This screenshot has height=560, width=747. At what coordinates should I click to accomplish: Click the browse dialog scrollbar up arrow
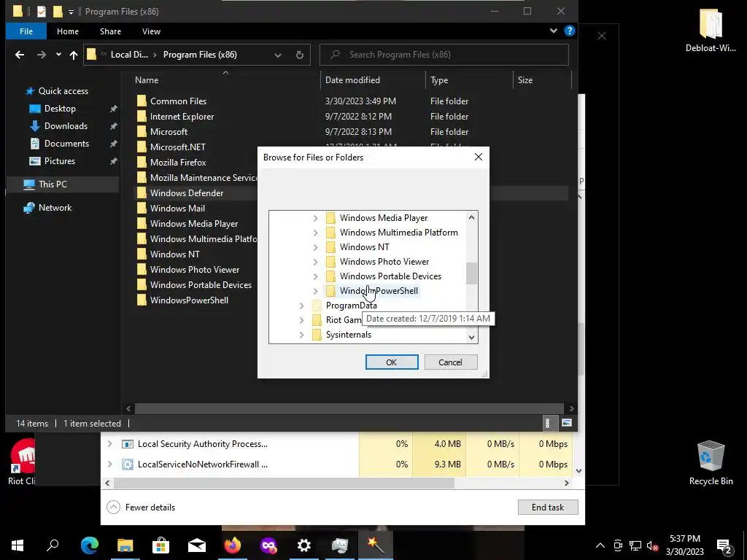[471, 217]
